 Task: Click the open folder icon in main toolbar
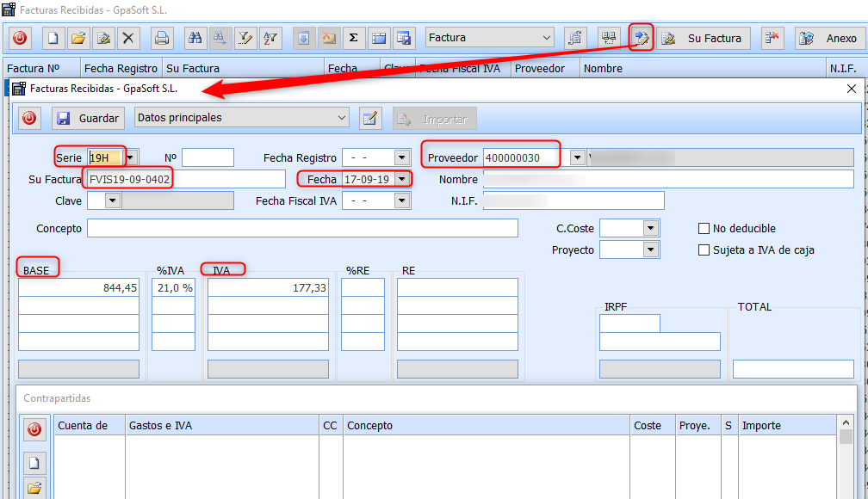pyautogui.click(x=78, y=38)
